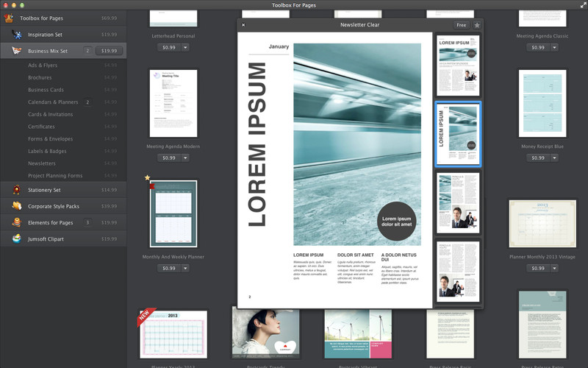Open Press Release Retro thumbnail
This screenshot has width=588, height=368.
[542, 325]
